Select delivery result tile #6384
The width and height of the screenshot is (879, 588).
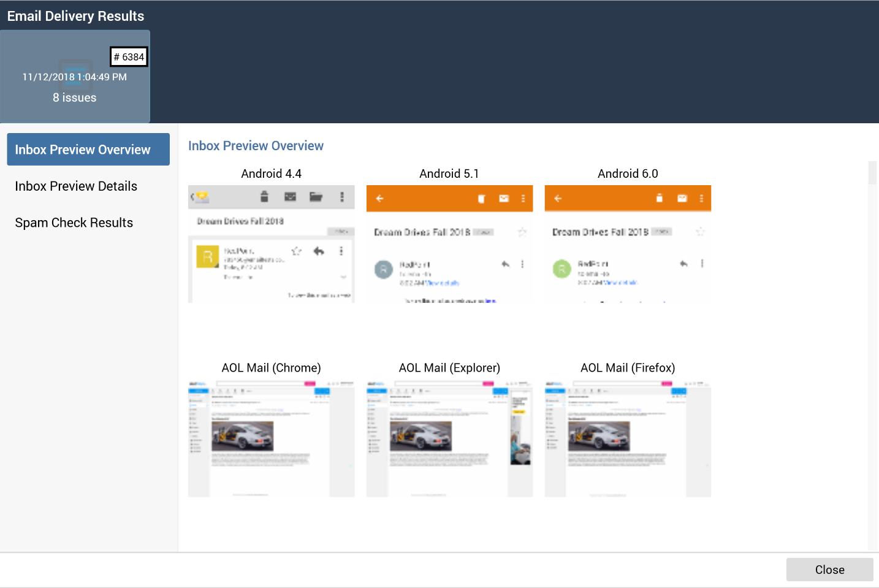pos(75,77)
